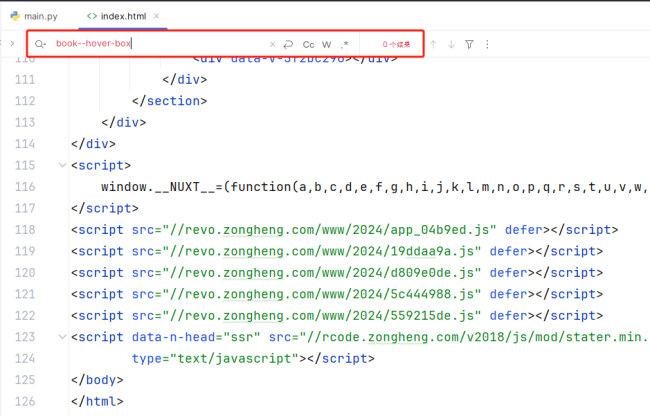Click the 559215de.js script line

[x=337, y=316]
